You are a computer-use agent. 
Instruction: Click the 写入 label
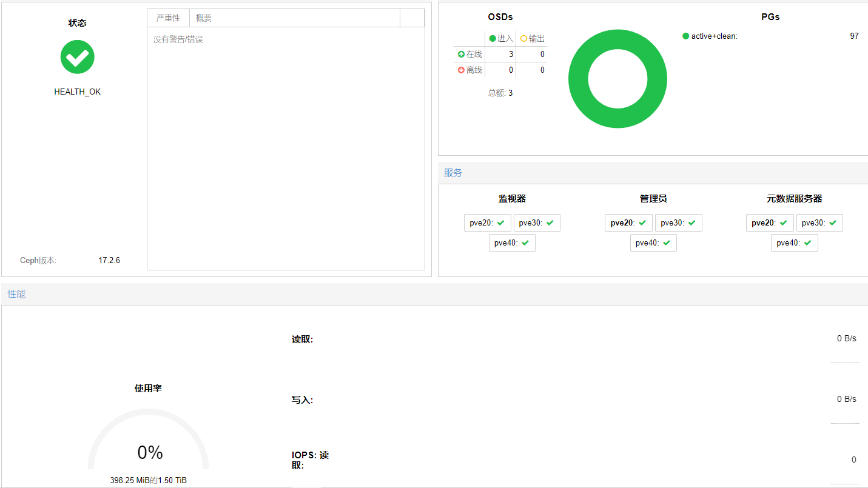(302, 400)
